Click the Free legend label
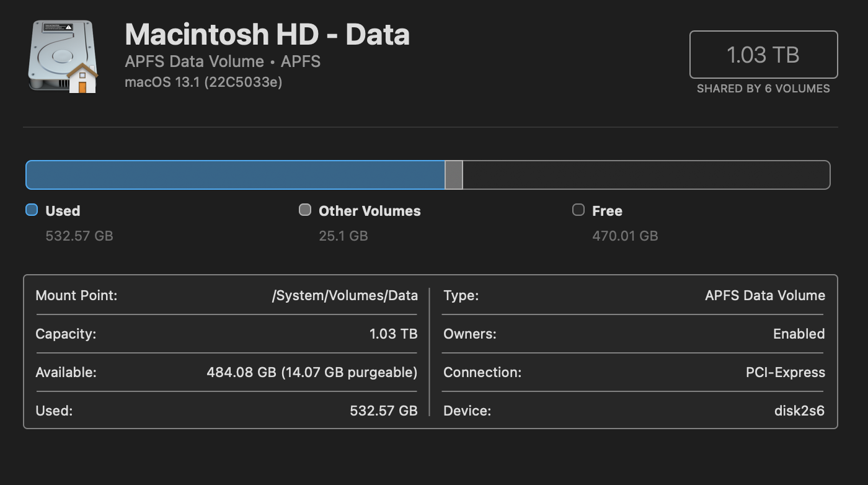Viewport: 868px width, 485px height. click(607, 211)
